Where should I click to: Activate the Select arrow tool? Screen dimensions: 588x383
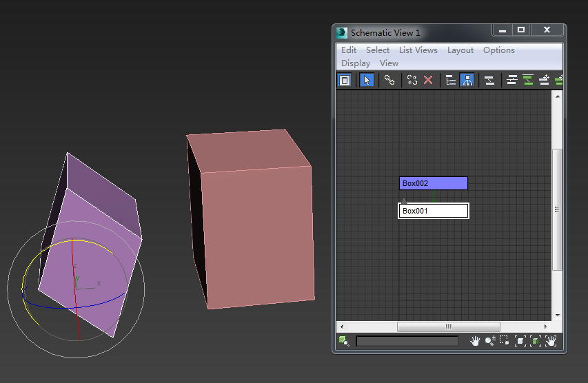[x=366, y=80]
